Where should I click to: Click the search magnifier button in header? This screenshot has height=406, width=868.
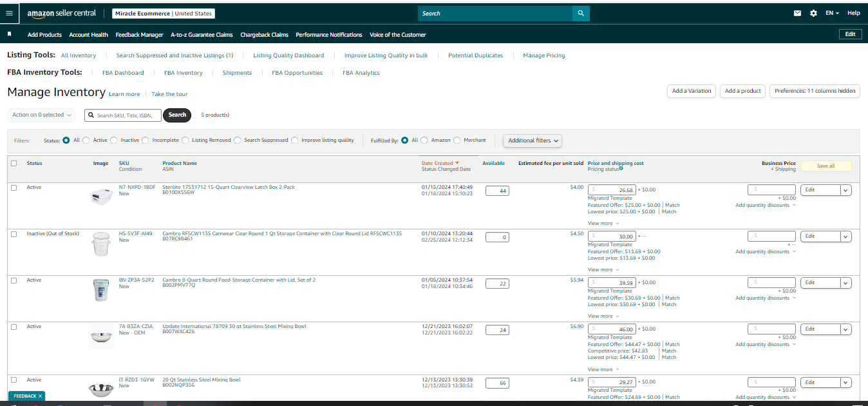(x=581, y=13)
